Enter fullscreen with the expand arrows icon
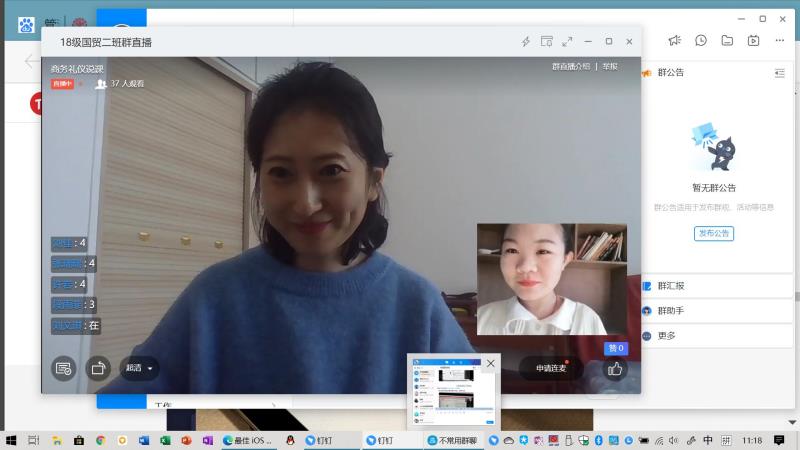 click(x=567, y=41)
